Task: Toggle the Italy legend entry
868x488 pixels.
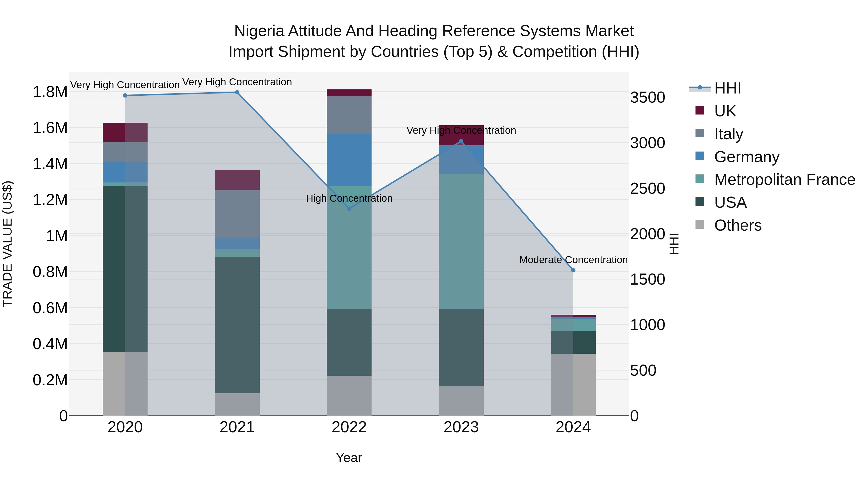Action: click(719, 134)
